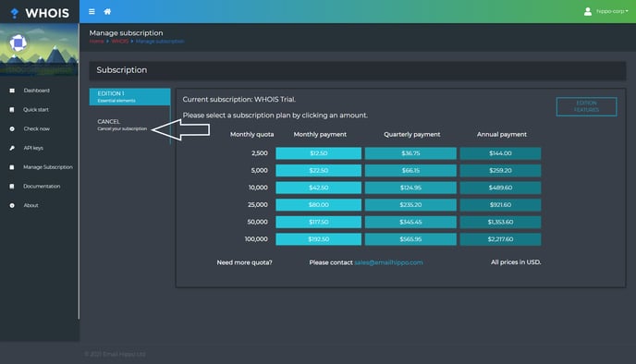Email sales@emailhippo.com link

coord(388,262)
